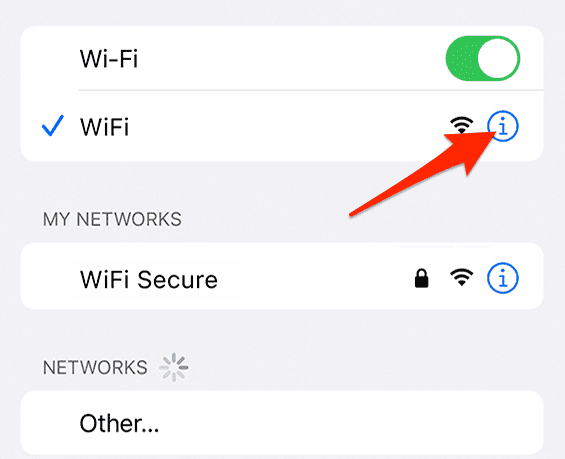Tap signal icon of connected WiFi network
Viewport: 565px width, 459px height.
[x=462, y=125]
